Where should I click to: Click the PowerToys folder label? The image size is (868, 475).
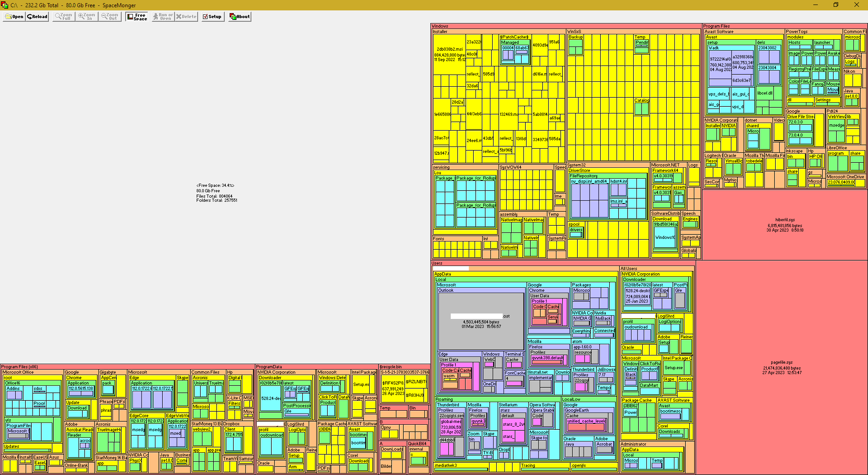[x=797, y=32]
